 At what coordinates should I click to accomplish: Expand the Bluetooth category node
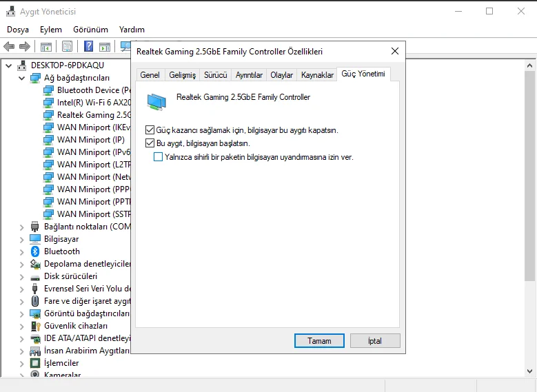(22, 252)
